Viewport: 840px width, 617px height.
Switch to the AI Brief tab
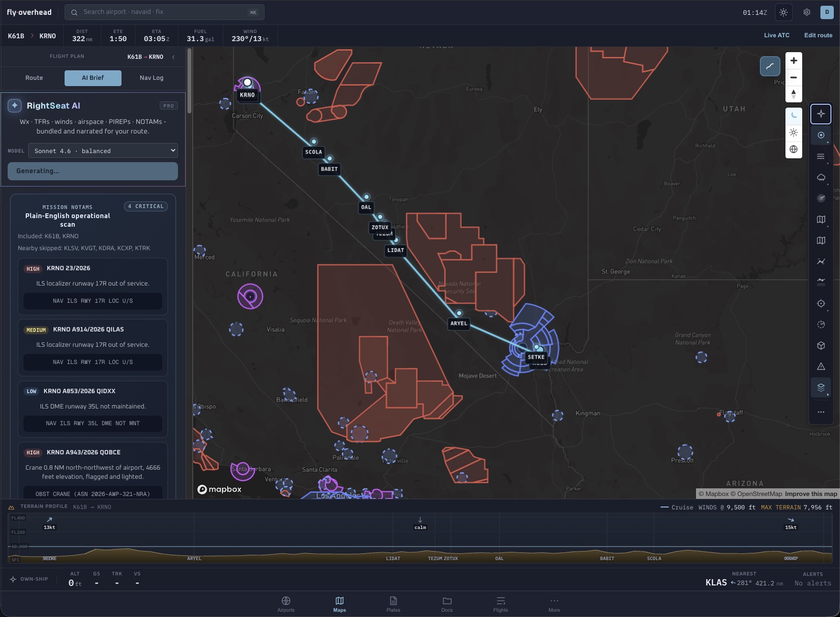pyautogui.click(x=93, y=78)
